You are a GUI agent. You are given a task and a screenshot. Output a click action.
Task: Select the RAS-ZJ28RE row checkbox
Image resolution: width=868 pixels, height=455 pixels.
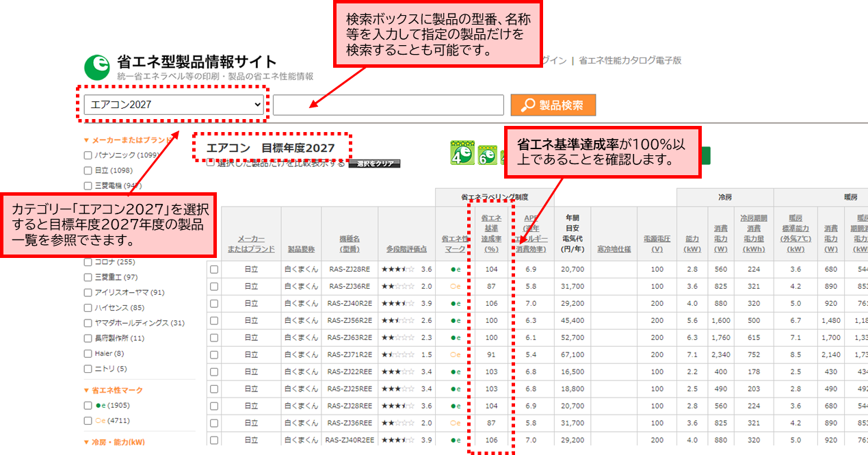pyautogui.click(x=214, y=270)
